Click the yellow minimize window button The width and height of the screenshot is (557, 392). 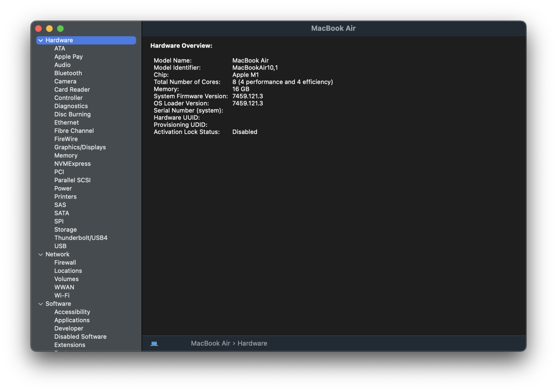[50, 28]
